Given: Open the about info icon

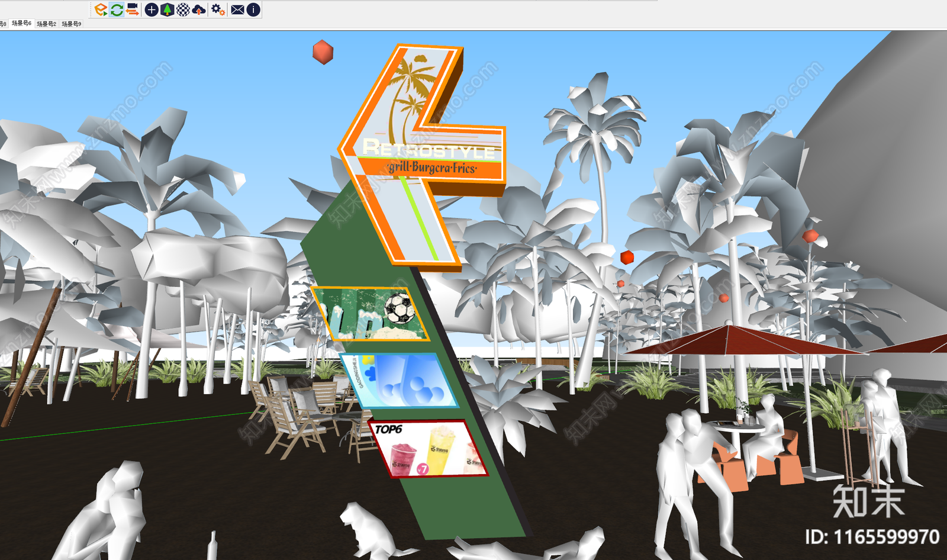Looking at the screenshot, I should coord(253,9).
